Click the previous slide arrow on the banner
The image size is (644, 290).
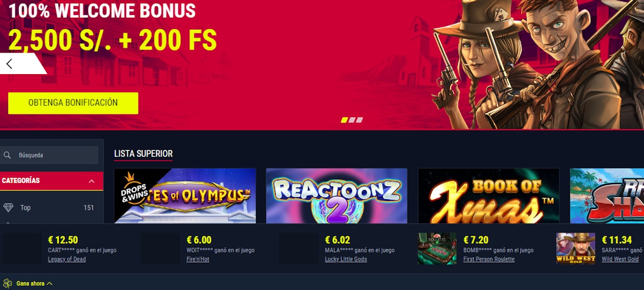(9, 64)
